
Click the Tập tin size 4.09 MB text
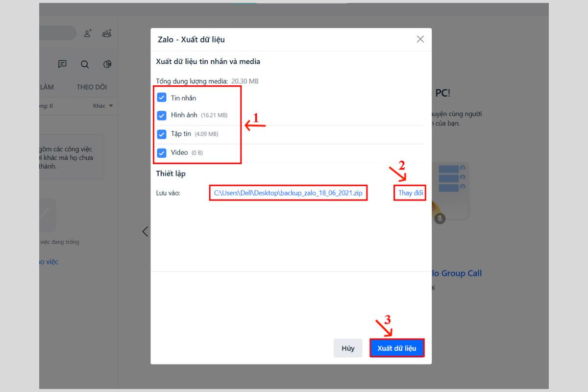click(x=206, y=134)
